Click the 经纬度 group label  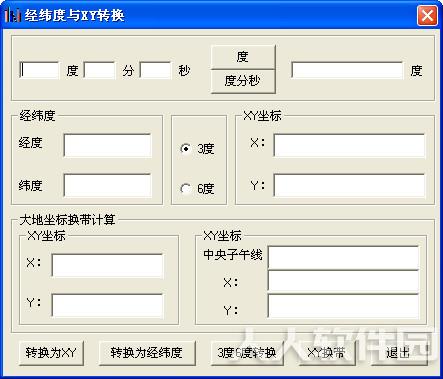click(x=37, y=116)
